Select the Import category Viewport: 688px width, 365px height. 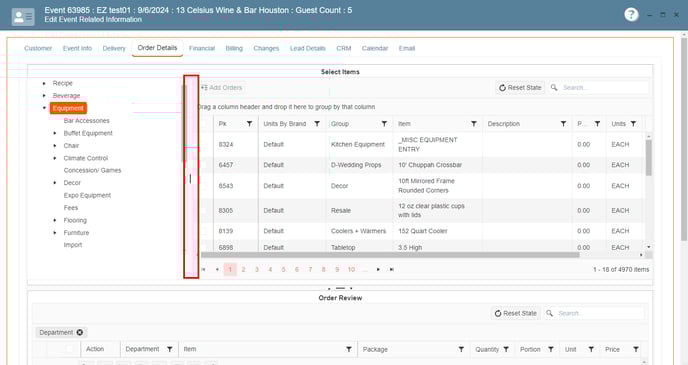73,245
